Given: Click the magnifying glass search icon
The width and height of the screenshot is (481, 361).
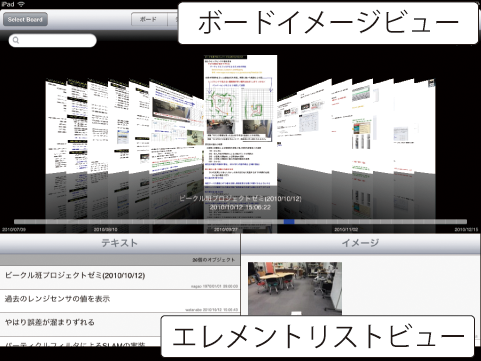Looking at the screenshot, I should tap(16, 40).
